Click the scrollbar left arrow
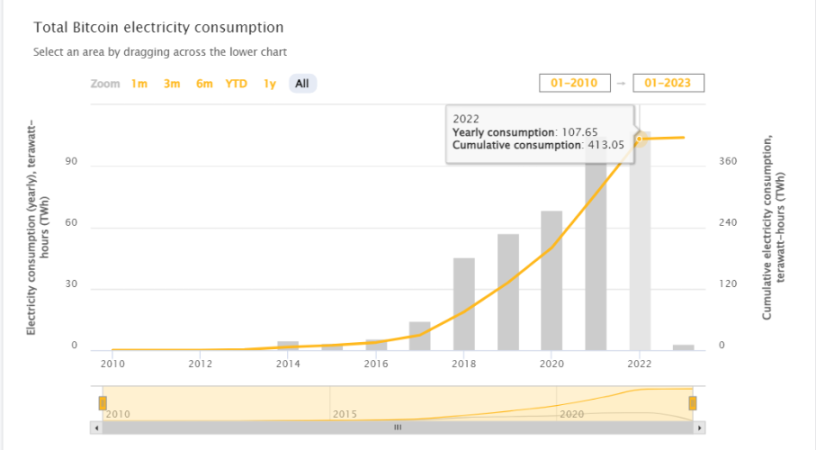Image resolution: width=816 pixels, height=450 pixels. (x=97, y=427)
